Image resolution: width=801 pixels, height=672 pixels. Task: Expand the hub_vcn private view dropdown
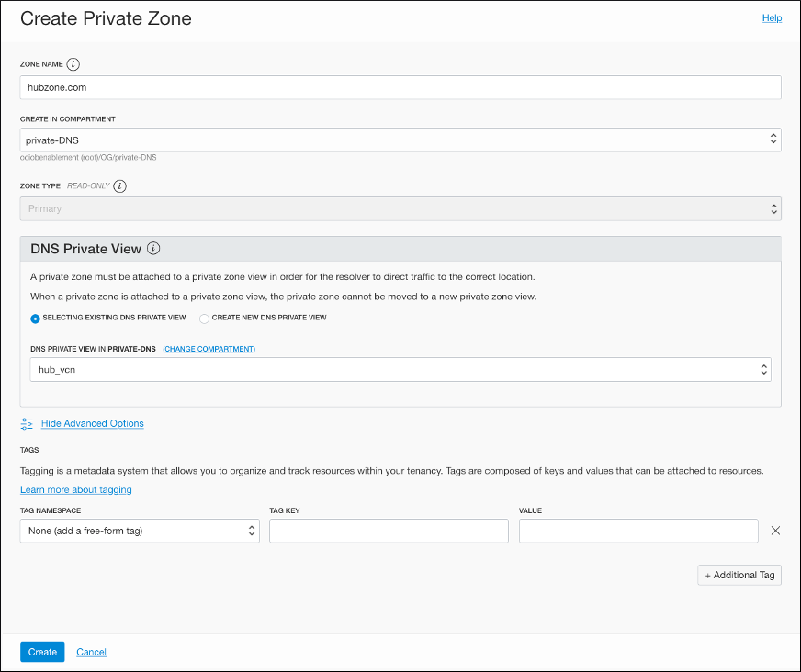(x=400, y=369)
